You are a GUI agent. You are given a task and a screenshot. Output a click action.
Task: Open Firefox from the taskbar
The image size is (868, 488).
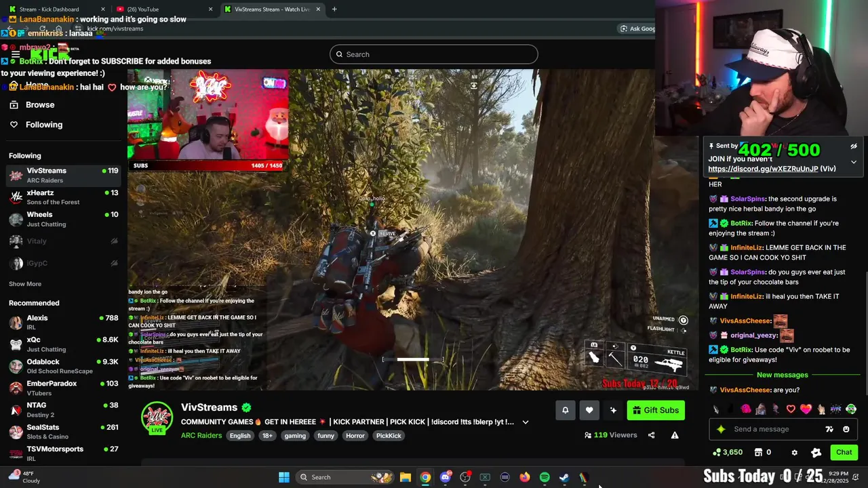click(524, 477)
